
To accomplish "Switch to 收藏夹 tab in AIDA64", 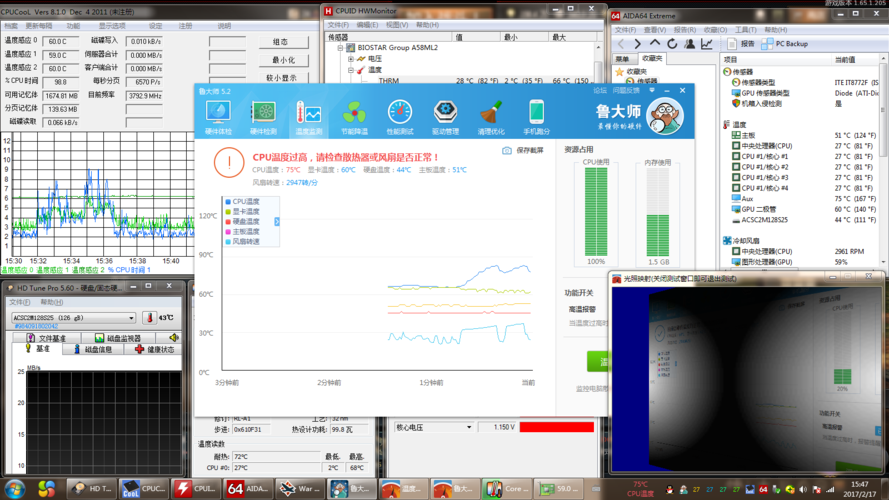I will tap(652, 58).
